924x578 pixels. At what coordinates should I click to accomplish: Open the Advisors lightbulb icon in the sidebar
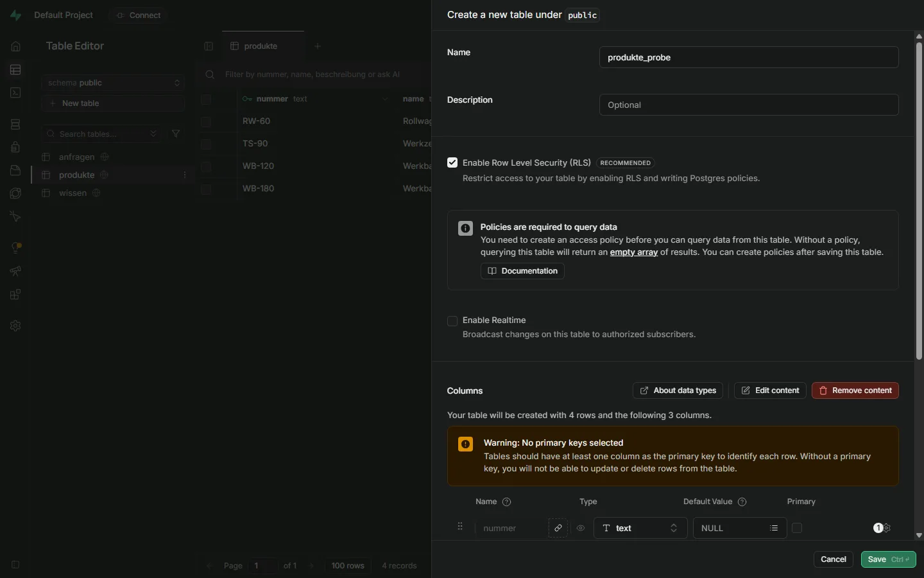[x=15, y=248]
